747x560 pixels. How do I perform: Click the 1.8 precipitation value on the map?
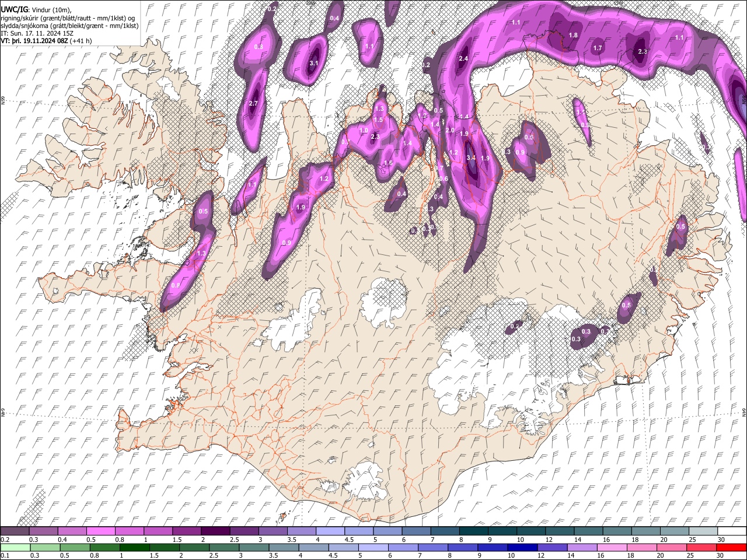(x=573, y=36)
